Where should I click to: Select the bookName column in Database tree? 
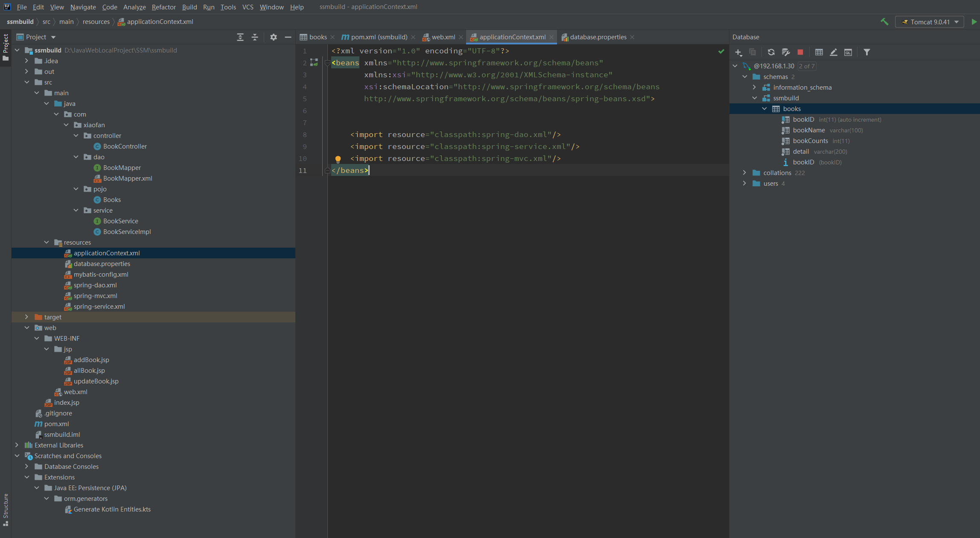pos(809,130)
